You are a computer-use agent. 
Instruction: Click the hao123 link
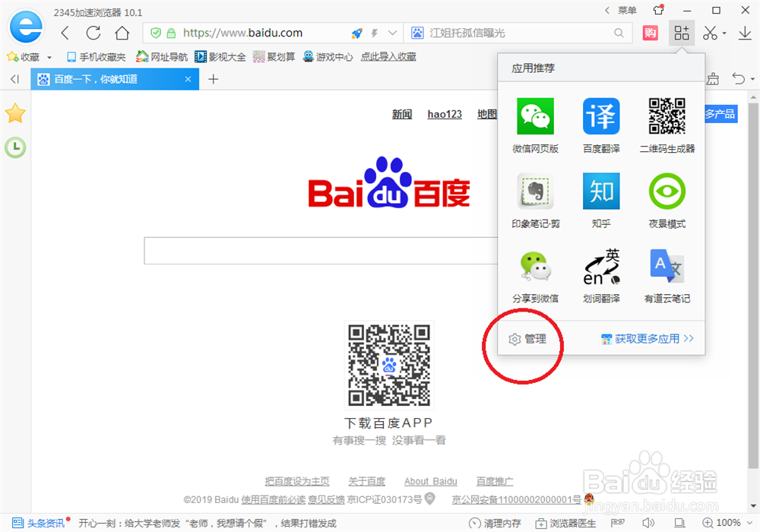pyautogui.click(x=445, y=114)
